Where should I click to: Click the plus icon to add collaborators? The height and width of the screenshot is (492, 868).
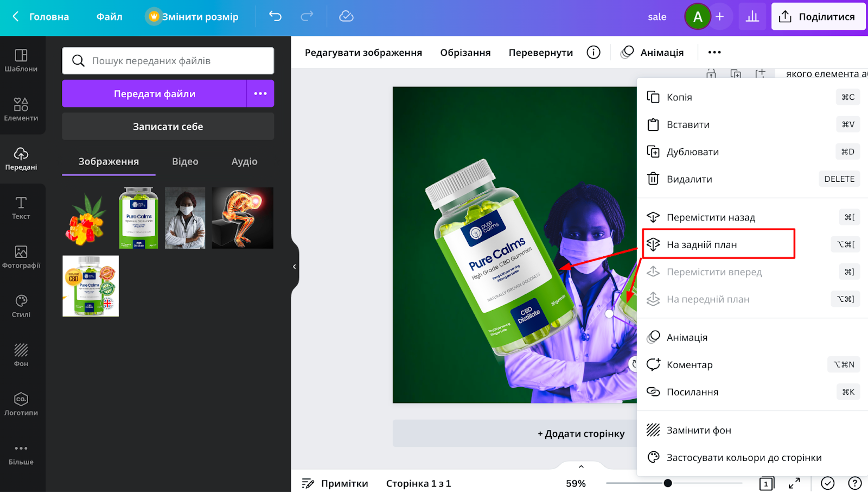pyautogui.click(x=720, y=17)
